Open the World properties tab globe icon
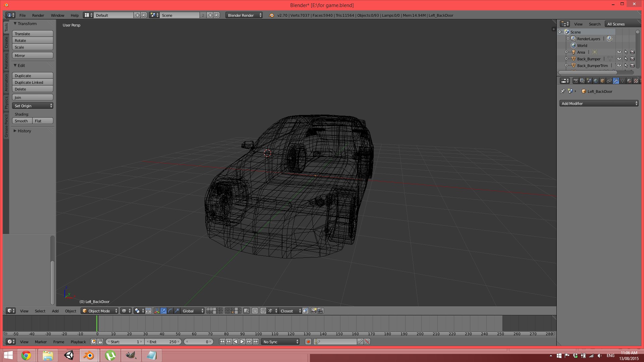 click(x=596, y=81)
